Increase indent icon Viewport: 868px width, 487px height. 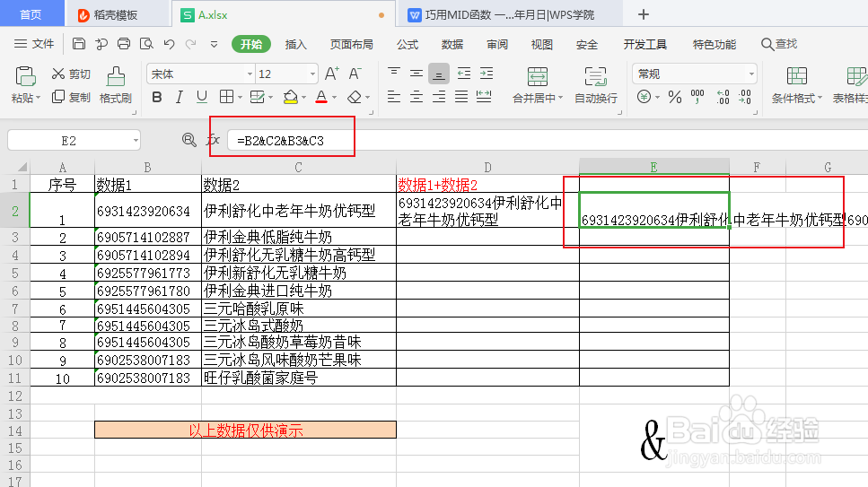(x=486, y=73)
